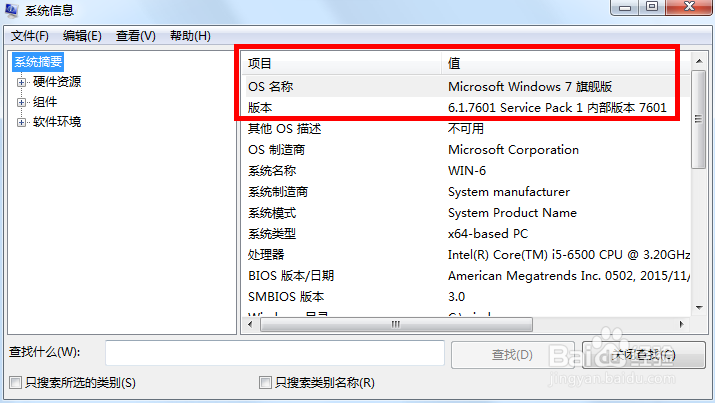Image resolution: width=715 pixels, height=403 pixels.
Task: Open the 查看(V) menu
Action: click(x=136, y=36)
